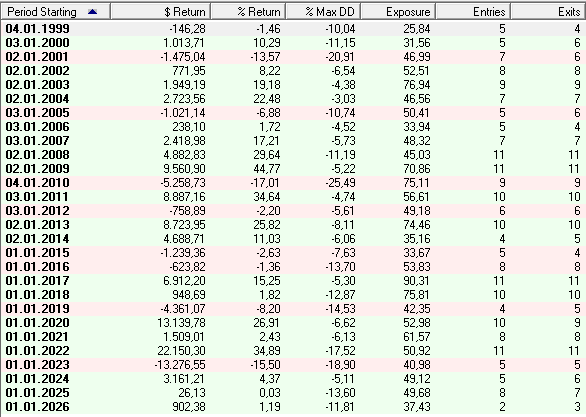The height and width of the screenshot is (417, 586).
Task: Click the Exposure column header
Action: (x=398, y=12)
